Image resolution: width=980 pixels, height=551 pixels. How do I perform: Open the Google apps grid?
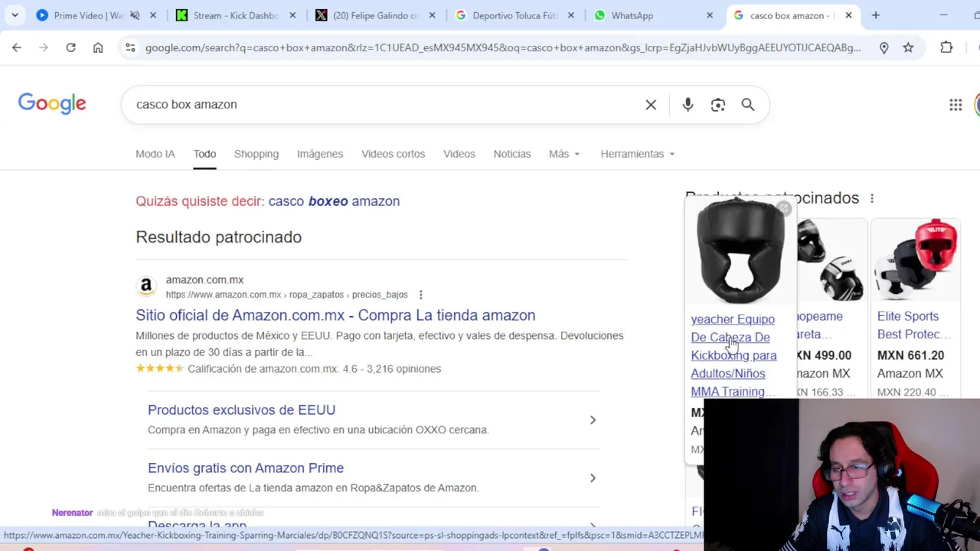point(955,105)
